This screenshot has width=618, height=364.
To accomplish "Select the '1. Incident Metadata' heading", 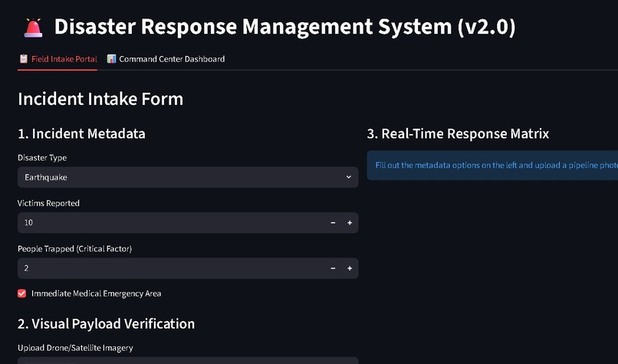I will tap(81, 134).
